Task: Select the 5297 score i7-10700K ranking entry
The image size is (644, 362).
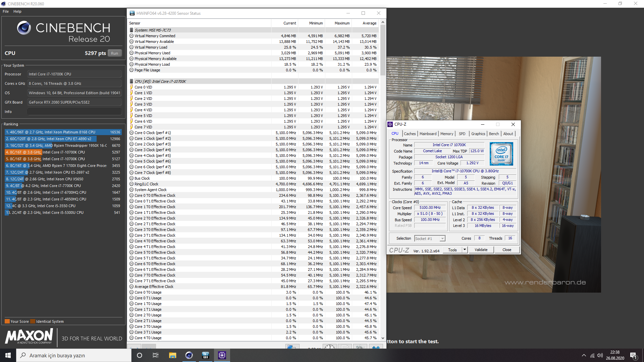Action: tap(63, 152)
